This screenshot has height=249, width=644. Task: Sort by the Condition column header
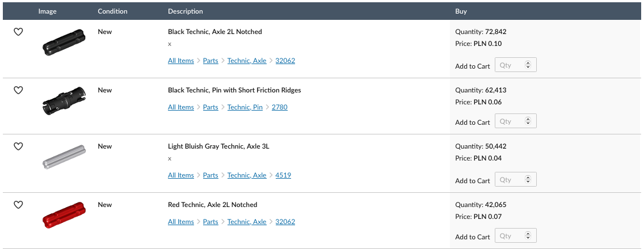112,11
